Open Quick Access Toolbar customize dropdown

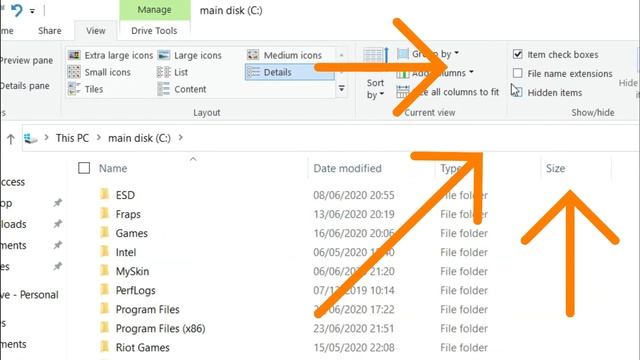32,11
